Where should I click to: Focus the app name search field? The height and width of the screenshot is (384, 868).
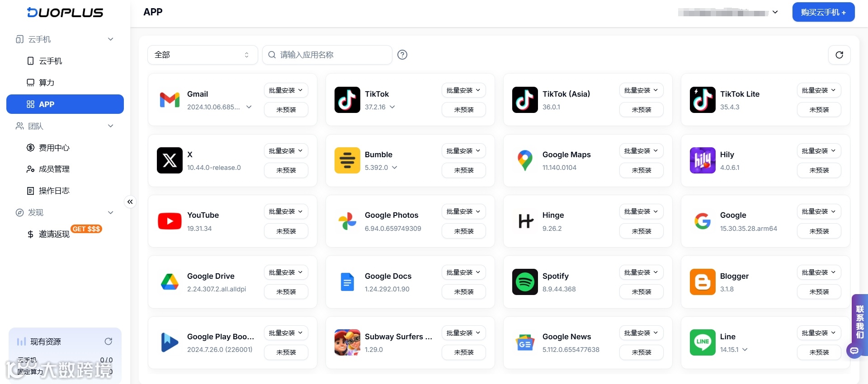[327, 55]
